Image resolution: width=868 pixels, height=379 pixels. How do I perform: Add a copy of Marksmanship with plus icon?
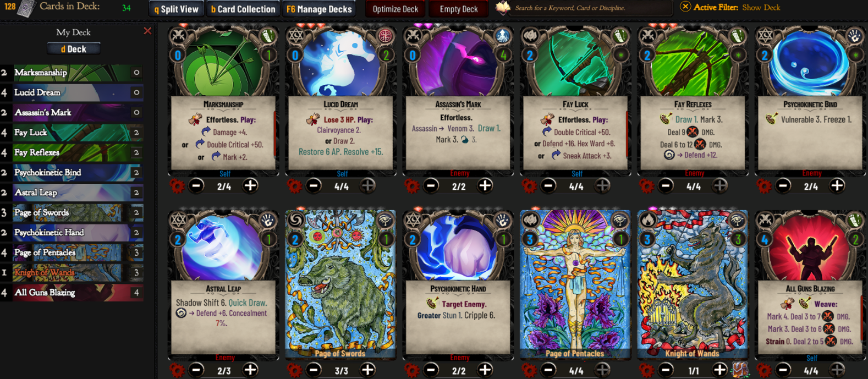[x=250, y=186]
